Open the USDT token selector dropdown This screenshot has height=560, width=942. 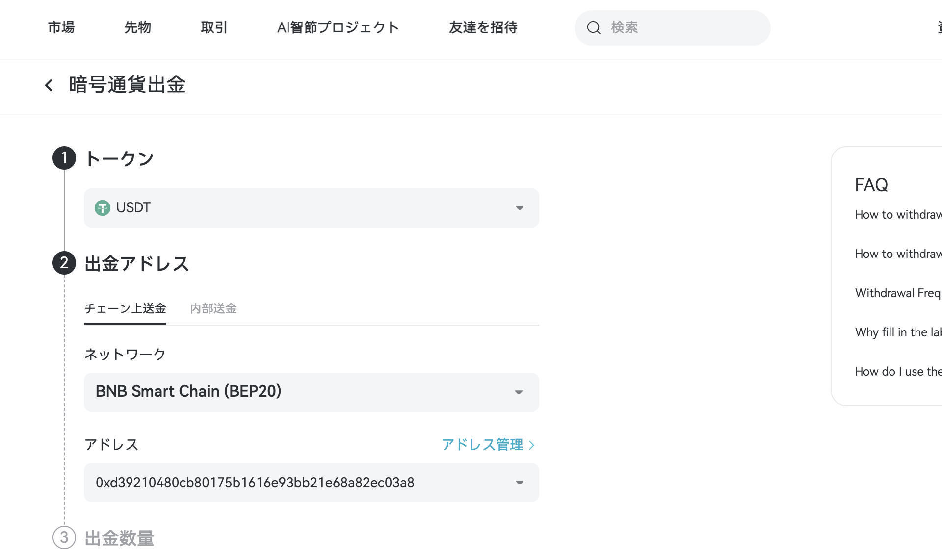pos(520,208)
